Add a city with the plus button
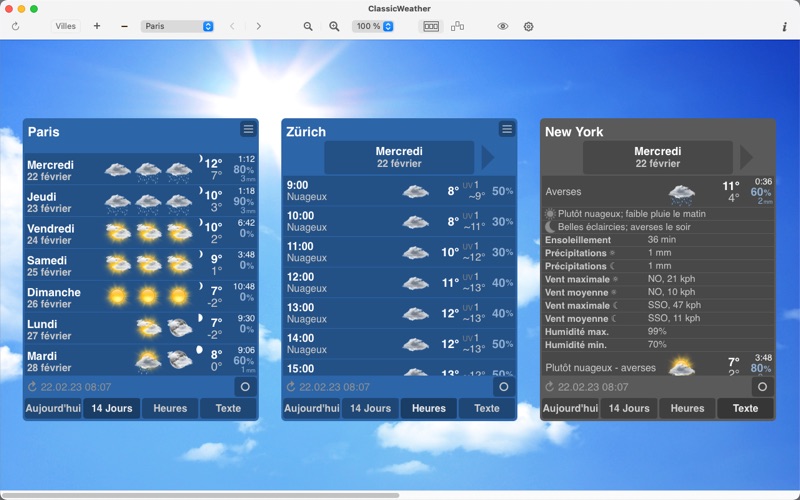This screenshot has width=800, height=500. [x=97, y=26]
